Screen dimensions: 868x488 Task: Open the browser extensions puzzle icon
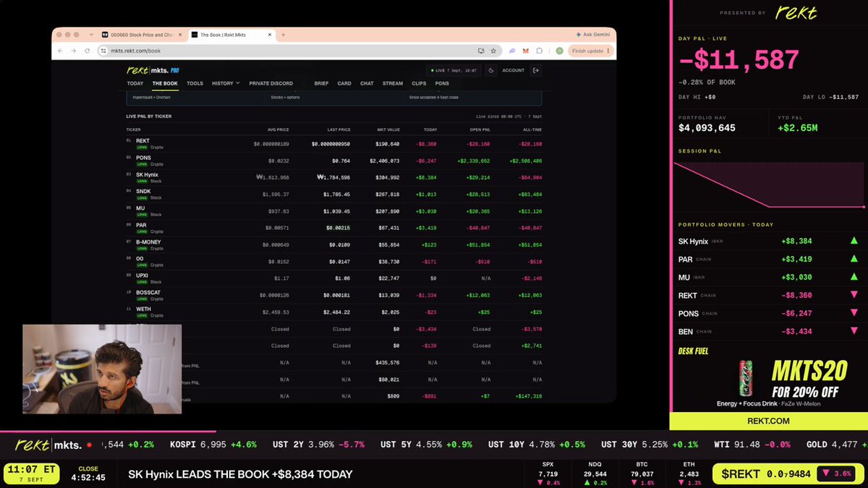(540, 51)
